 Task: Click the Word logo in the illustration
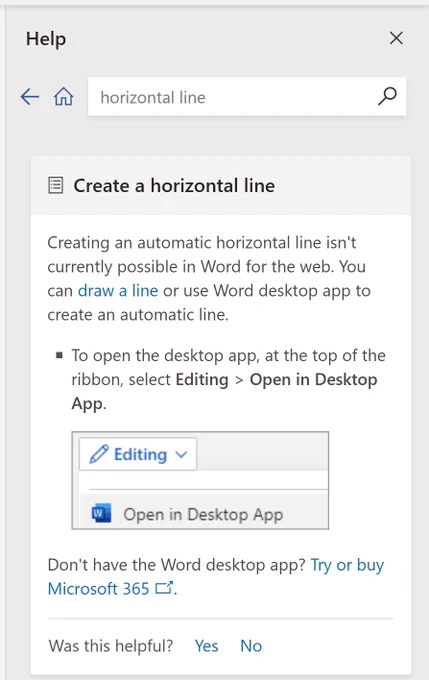[x=102, y=513]
